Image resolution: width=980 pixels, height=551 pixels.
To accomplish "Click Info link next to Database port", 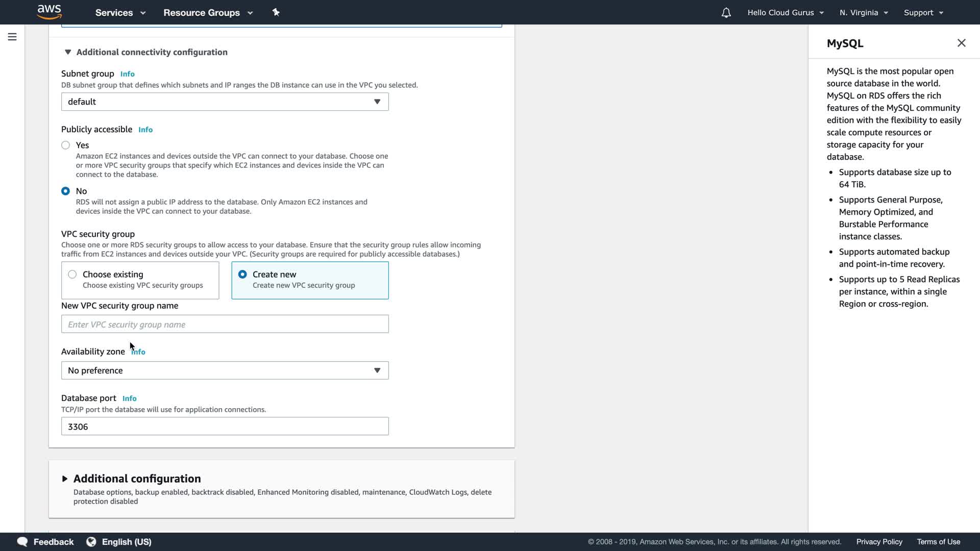I will [129, 398].
